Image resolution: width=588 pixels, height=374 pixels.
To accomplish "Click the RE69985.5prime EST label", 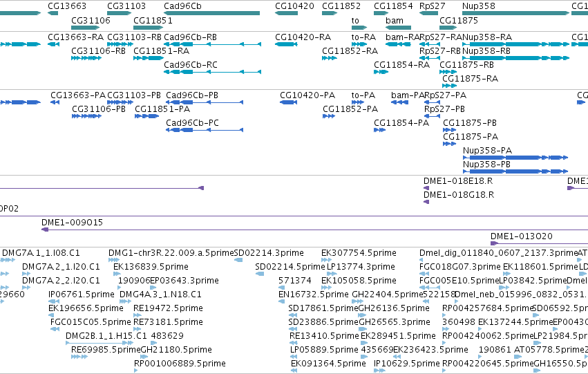I will coord(106,350).
